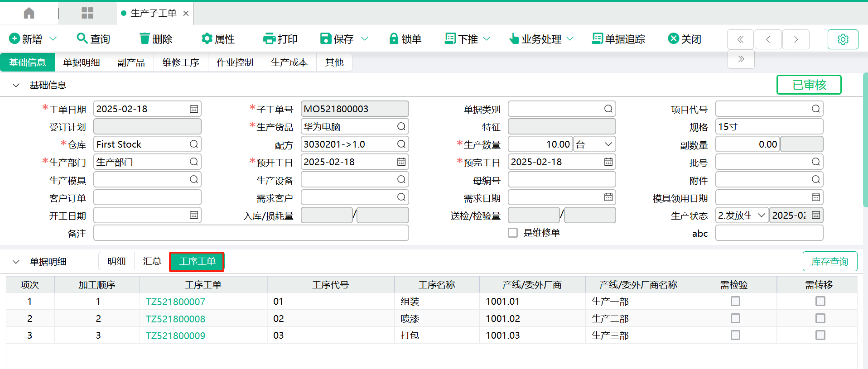Click the 关闭 close button

coord(685,39)
